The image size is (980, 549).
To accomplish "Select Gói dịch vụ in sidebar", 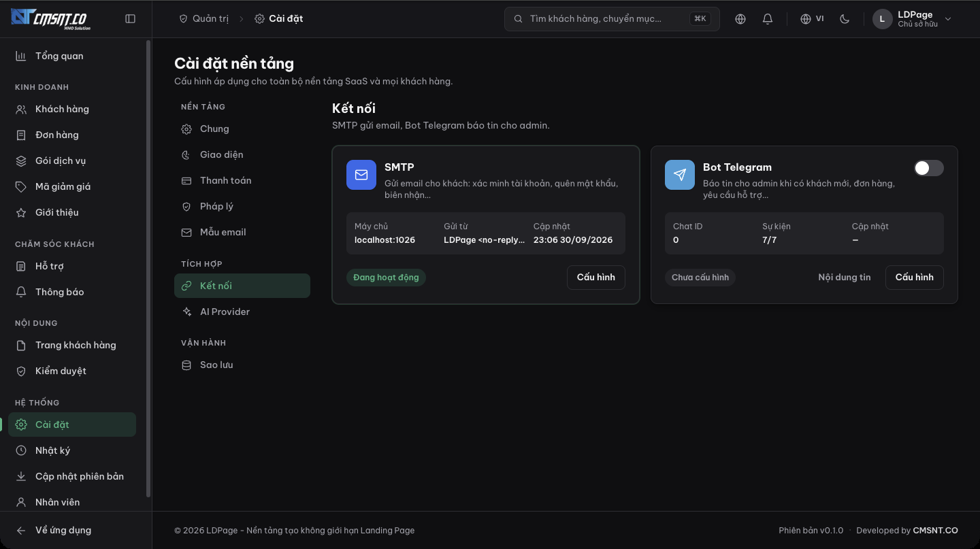I will coord(72,161).
